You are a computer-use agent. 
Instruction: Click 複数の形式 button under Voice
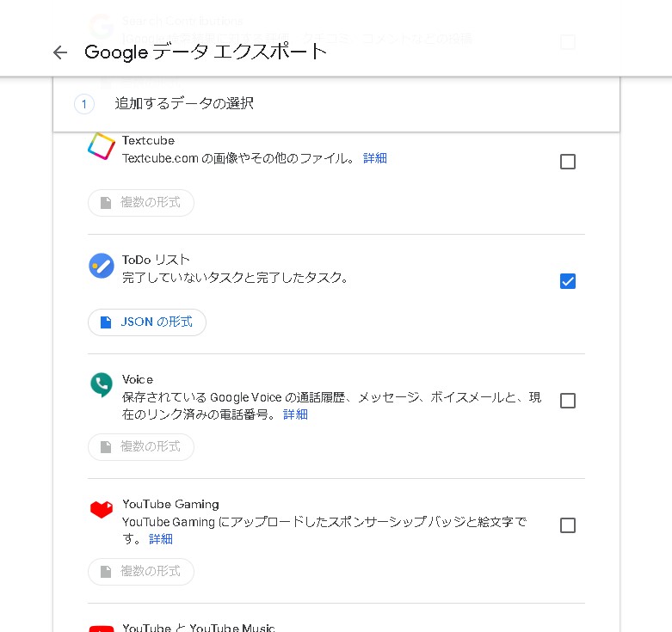(141, 447)
